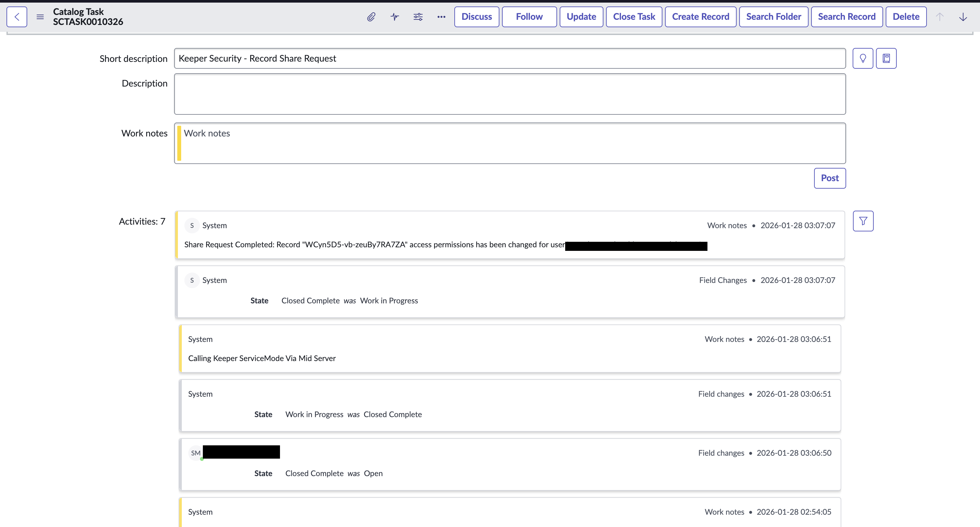980x527 pixels.
Task: Click the knowledge book icon
Action: [x=886, y=58]
